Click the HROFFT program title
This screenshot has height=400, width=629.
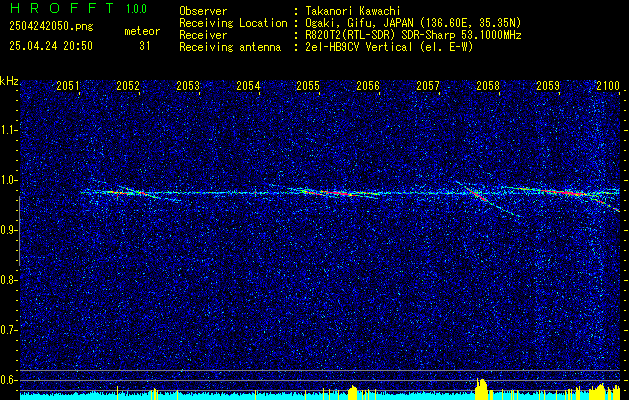click(62, 8)
